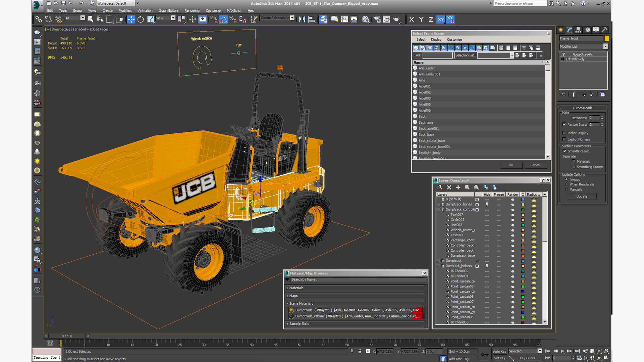Click the Open Schematic View toolbar icon
Image resolution: width=644 pixels, height=362 pixels.
354,19
